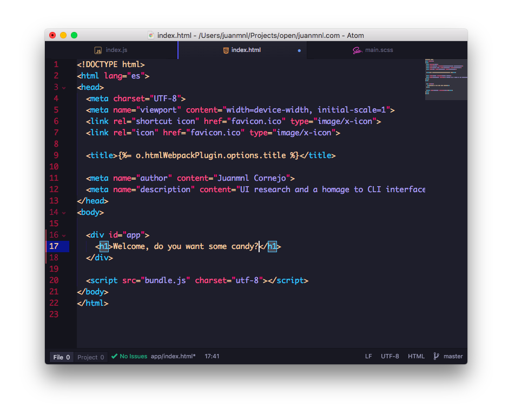Click the <!DOCTYPE html> line

[111, 64]
